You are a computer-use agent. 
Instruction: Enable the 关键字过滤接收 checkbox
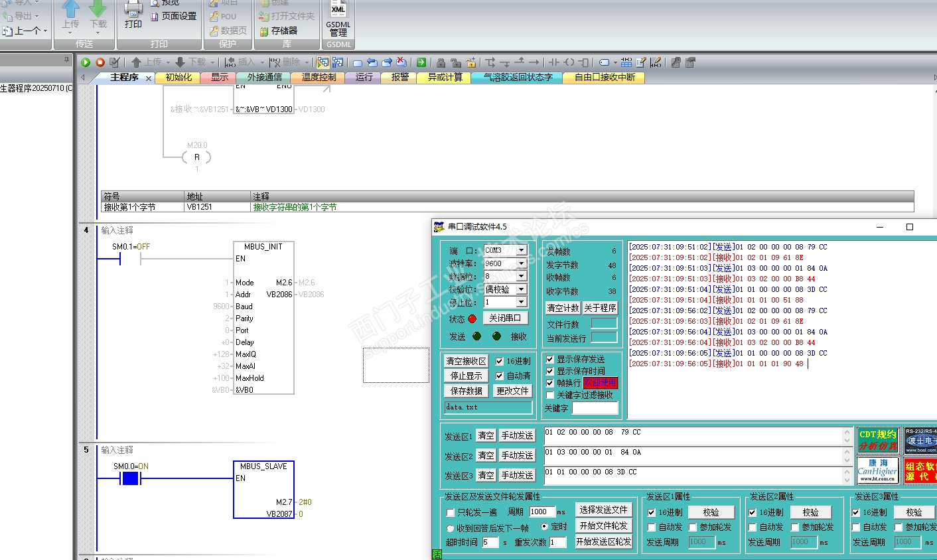coord(550,395)
